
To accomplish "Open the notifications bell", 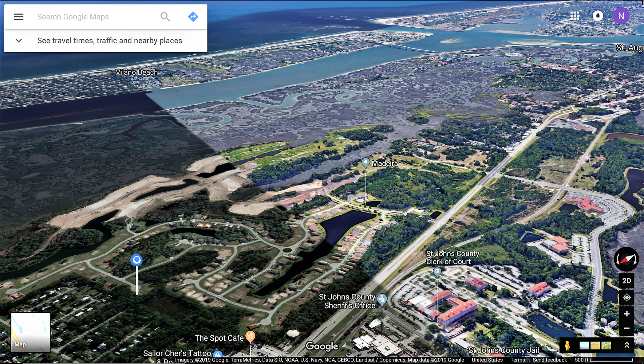I will pos(598,16).
